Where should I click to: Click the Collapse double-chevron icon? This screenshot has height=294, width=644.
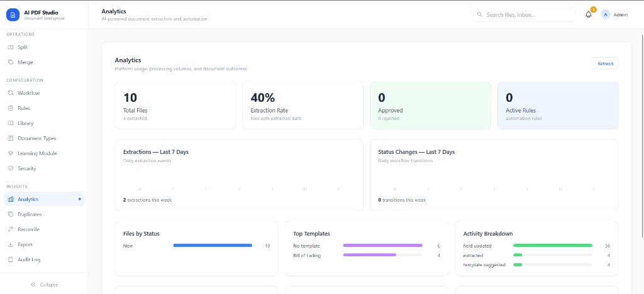pos(34,285)
